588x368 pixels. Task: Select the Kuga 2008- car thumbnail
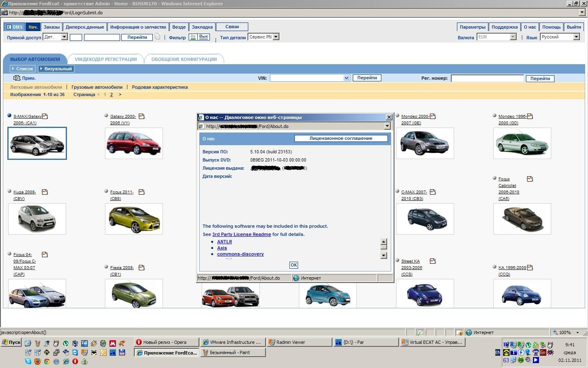[37, 219]
